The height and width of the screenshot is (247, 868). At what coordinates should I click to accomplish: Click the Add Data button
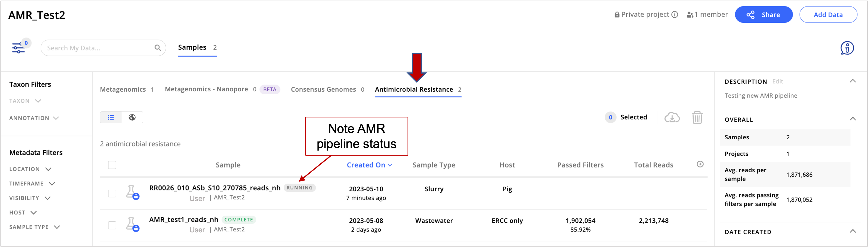(828, 15)
